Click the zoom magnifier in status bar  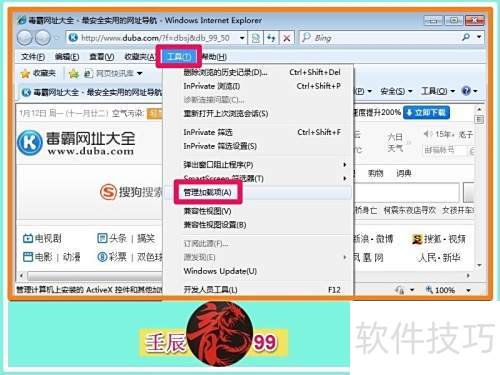[429, 289]
